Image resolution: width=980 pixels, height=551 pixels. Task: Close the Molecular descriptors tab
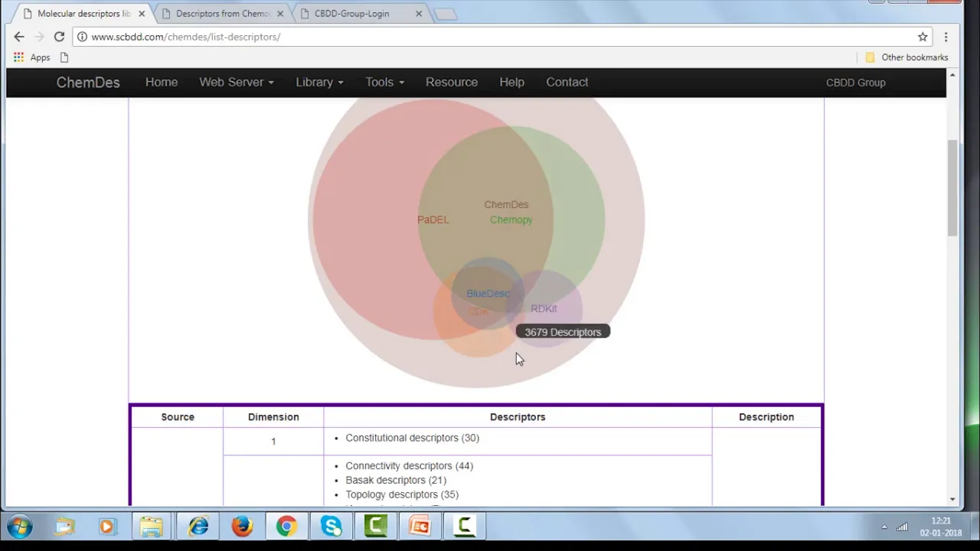tap(142, 14)
